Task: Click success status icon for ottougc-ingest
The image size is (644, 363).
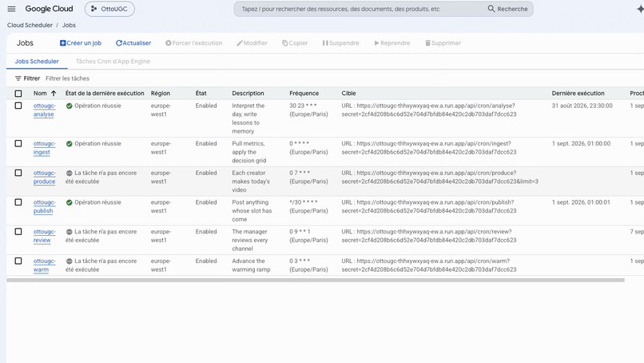Action: (x=69, y=143)
